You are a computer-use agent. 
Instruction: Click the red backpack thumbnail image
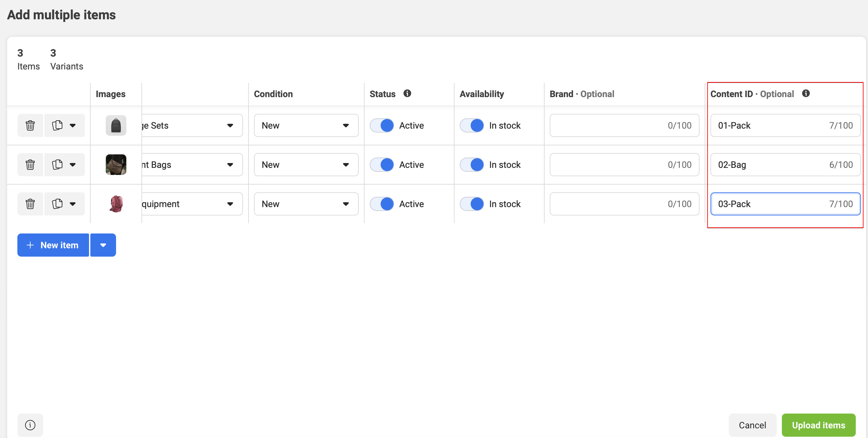116,204
